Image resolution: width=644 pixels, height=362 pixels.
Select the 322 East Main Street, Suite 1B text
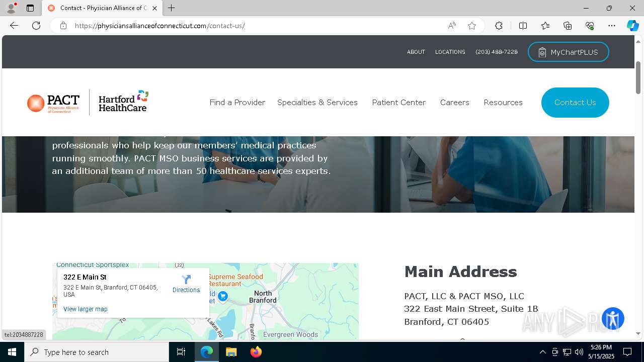click(x=471, y=309)
